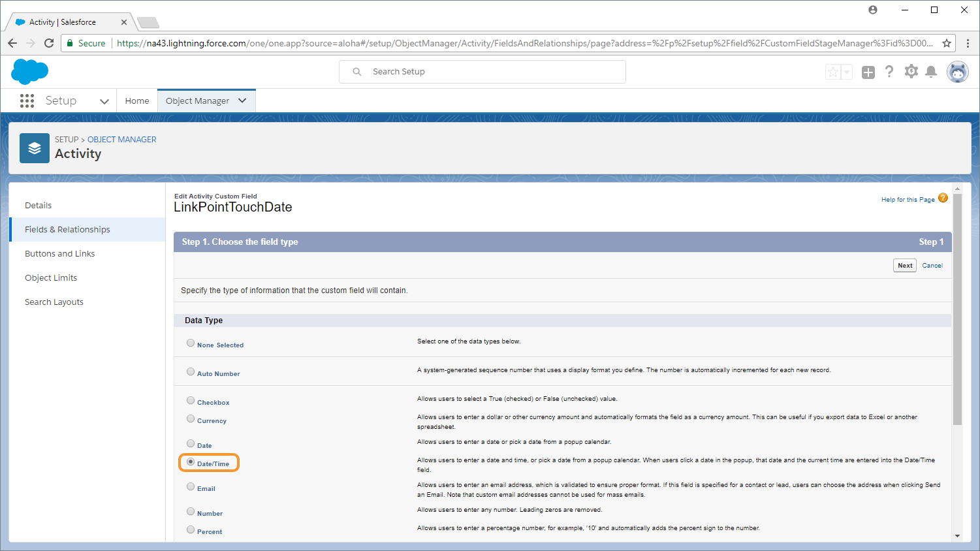Click the LinkPointTouchDate heading
This screenshot has width=980, height=551.
coord(233,207)
